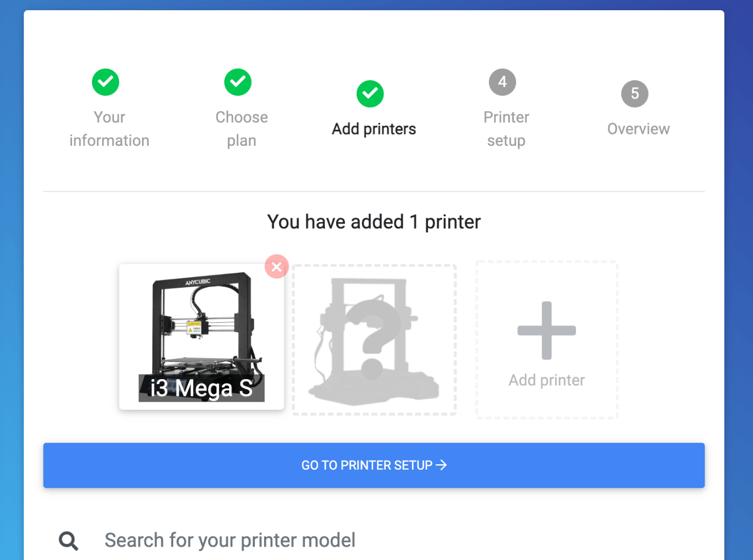The image size is (753, 560).
Task: Click GO TO PRINTER SETUP button
Action: [x=374, y=465]
